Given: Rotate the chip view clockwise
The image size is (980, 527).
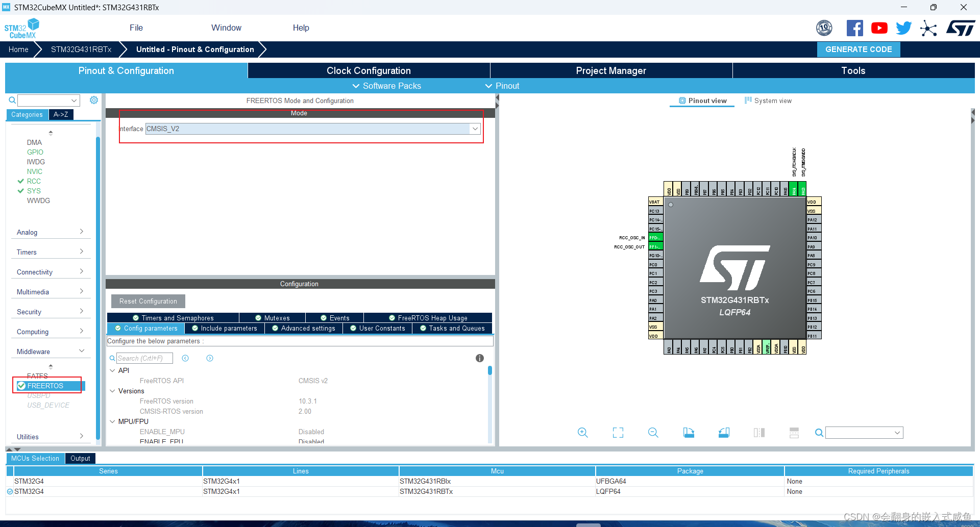Looking at the screenshot, I should pyautogui.click(x=688, y=432).
